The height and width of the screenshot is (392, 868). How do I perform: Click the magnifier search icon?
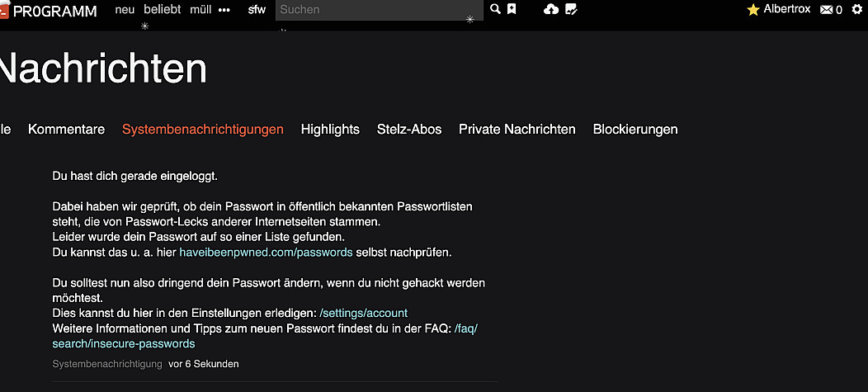(495, 9)
